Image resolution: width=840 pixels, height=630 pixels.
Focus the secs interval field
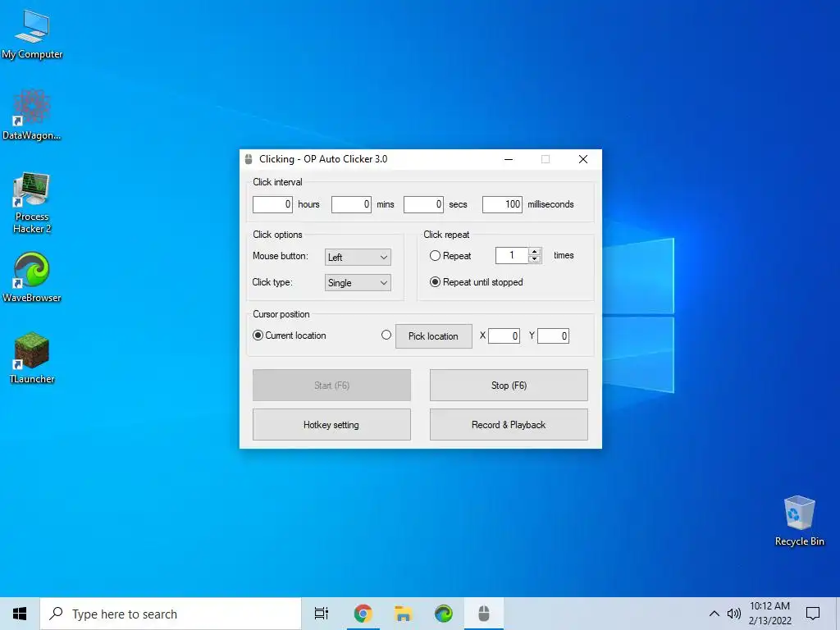point(423,204)
